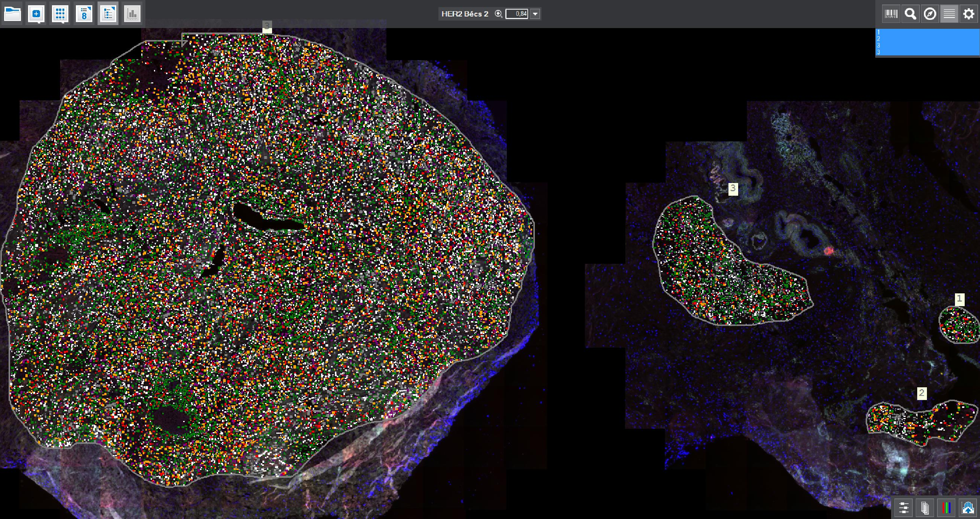
Task: Open the grid gallery view icon
Action: (x=60, y=14)
